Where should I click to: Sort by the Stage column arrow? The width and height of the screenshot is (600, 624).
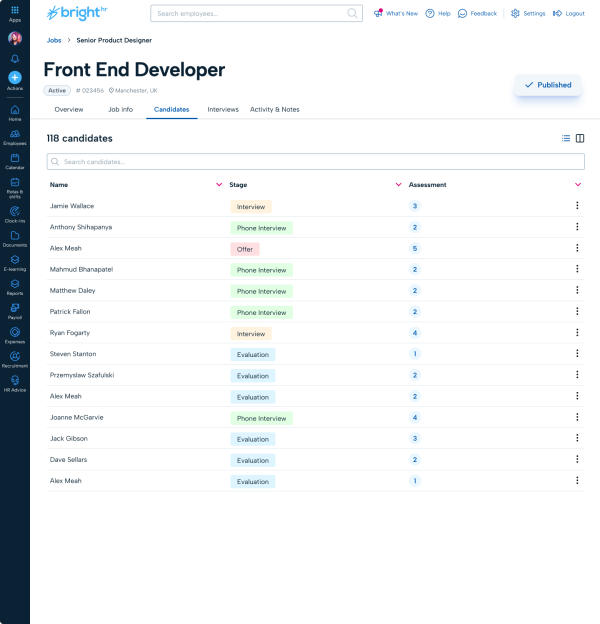pos(398,185)
